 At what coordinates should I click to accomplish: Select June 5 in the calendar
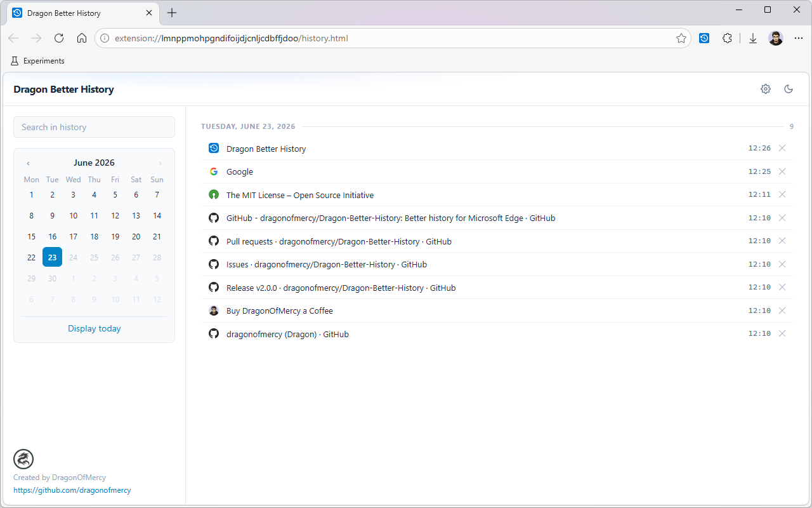tap(115, 195)
